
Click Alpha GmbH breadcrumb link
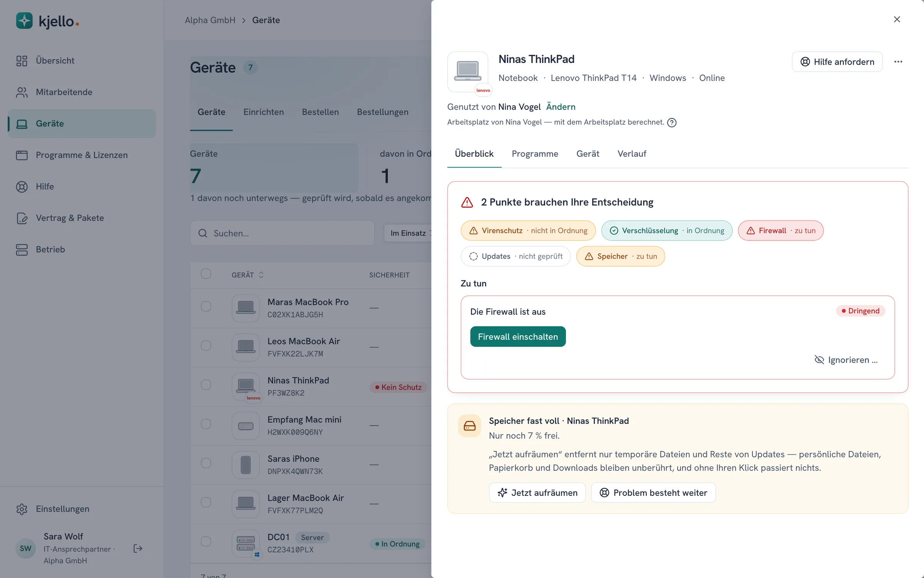(210, 20)
